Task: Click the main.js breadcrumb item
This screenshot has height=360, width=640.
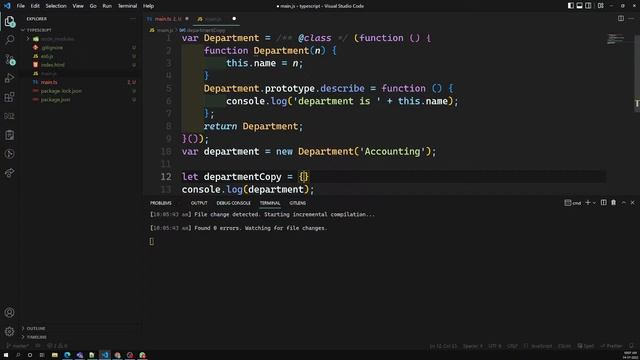Action: pyautogui.click(x=161, y=30)
